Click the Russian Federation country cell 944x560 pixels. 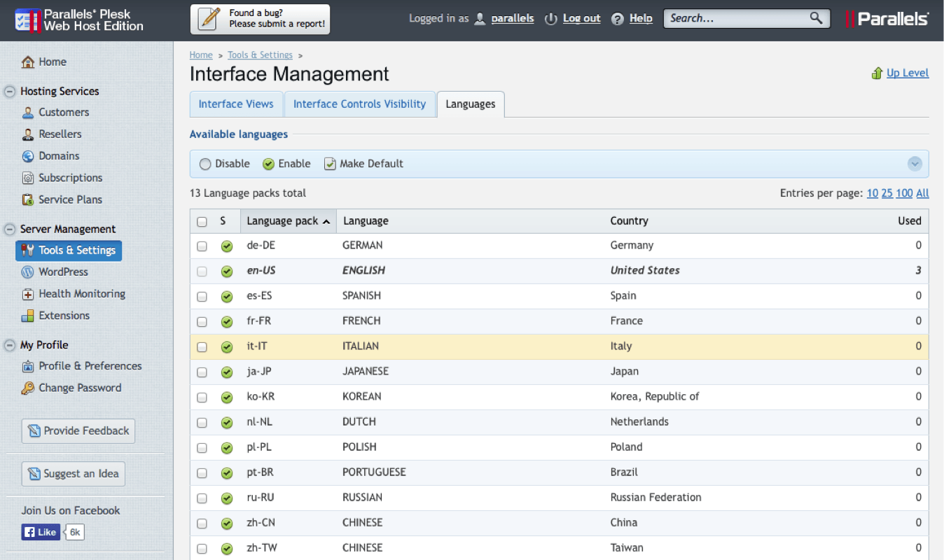pyautogui.click(x=655, y=497)
